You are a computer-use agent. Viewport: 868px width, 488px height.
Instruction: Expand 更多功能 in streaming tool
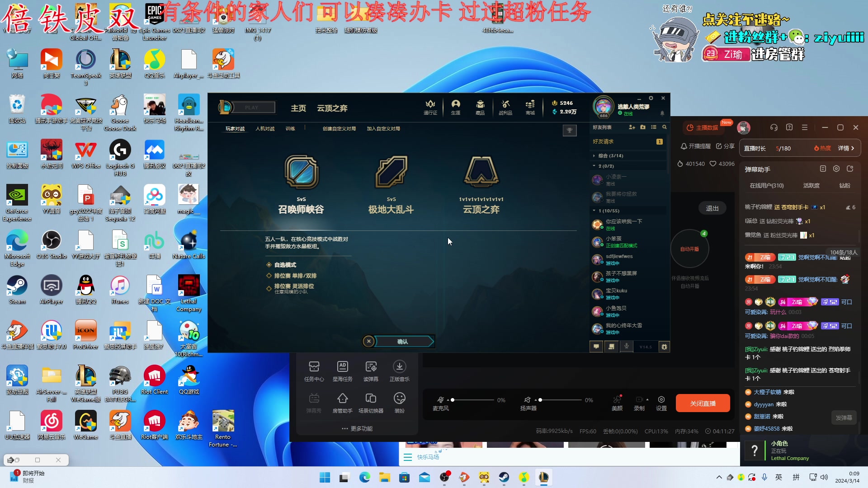[x=357, y=428]
